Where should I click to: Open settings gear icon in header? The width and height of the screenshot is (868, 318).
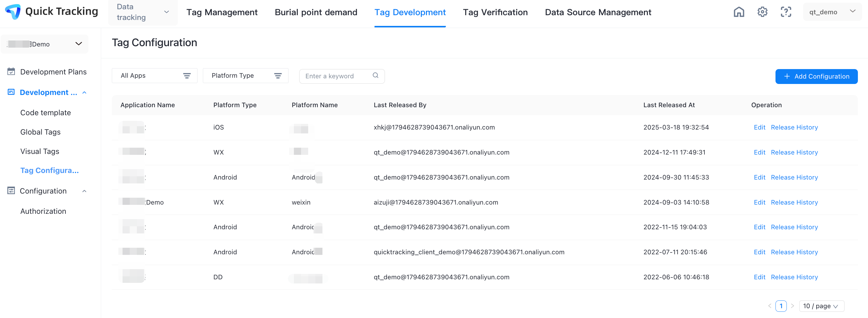(x=762, y=12)
